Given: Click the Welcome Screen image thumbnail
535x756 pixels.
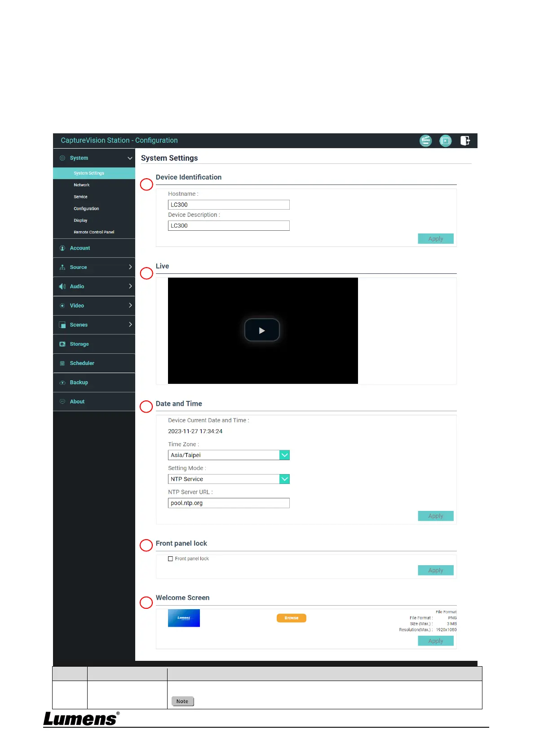Looking at the screenshot, I should click(184, 618).
